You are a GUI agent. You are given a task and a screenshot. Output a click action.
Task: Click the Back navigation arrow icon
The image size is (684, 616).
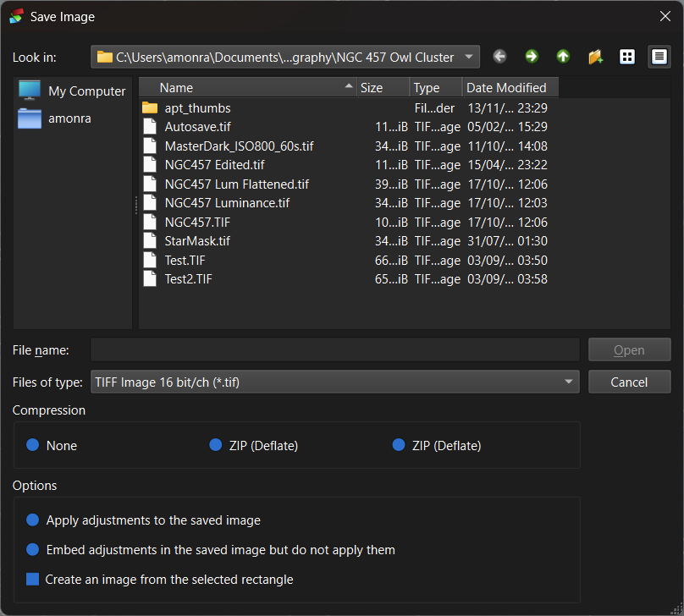(x=499, y=57)
